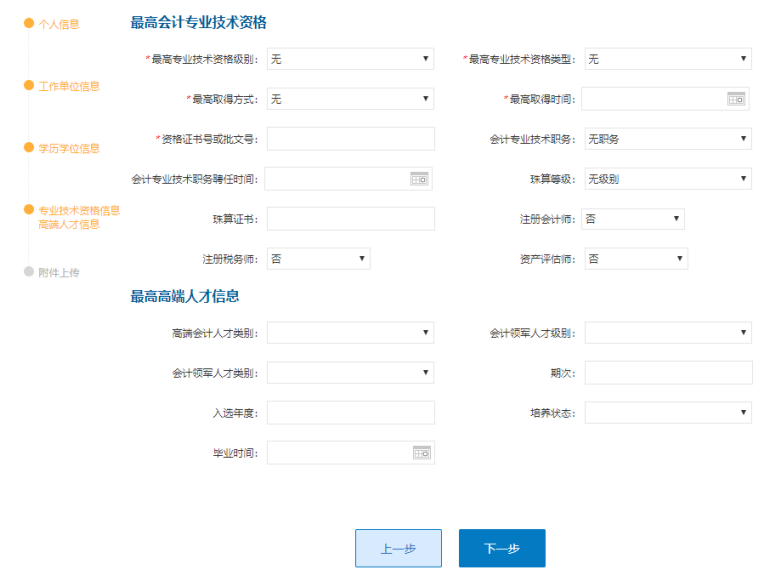The image size is (775, 575).
Task: Click into the 珠算证书 text field
Action: [350, 219]
